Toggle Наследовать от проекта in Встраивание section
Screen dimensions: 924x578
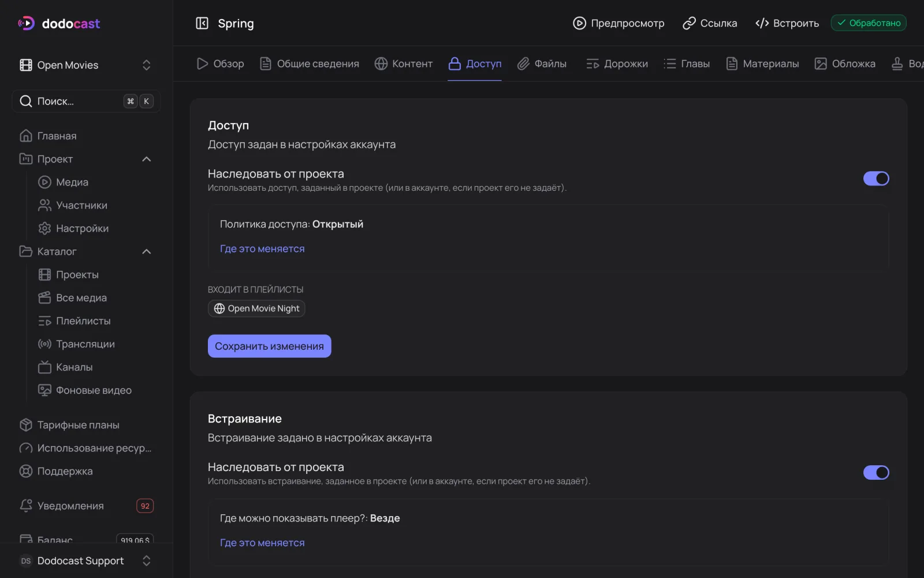click(876, 472)
